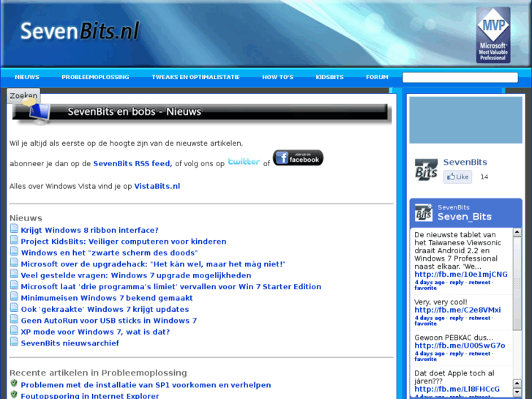Open 'Windows en het zwarte scherm des doods'
This screenshot has height=399, width=532.
(109, 253)
